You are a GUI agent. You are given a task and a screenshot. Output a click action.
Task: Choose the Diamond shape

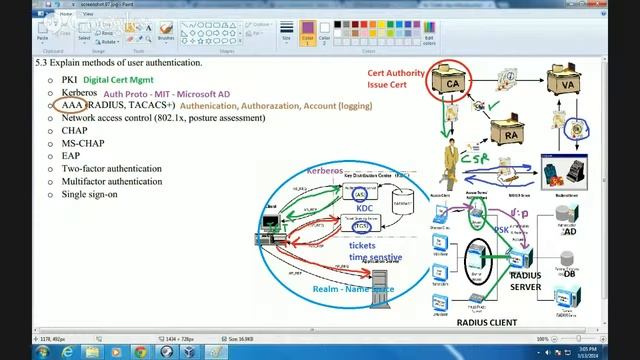point(192,33)
